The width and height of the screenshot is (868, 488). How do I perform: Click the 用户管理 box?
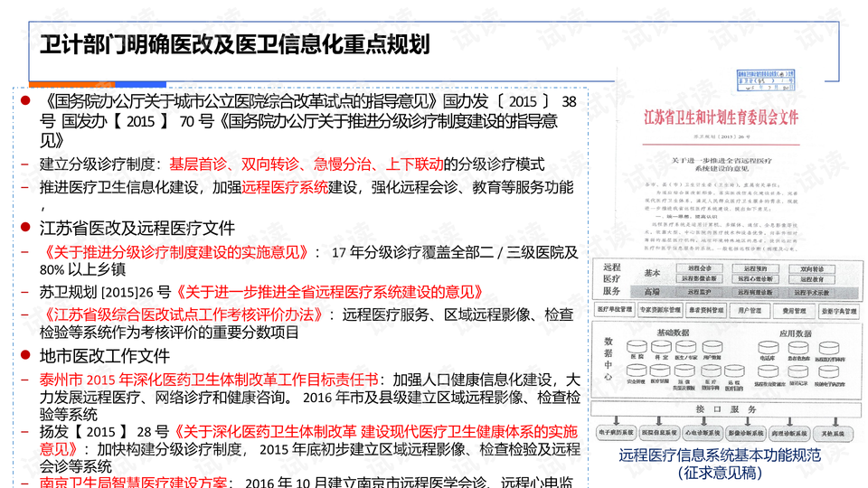tap(750, 310)
